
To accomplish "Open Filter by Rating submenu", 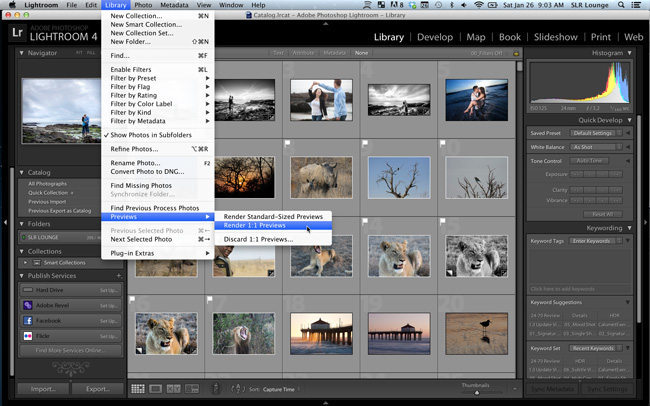I will (x=157, y=95).
